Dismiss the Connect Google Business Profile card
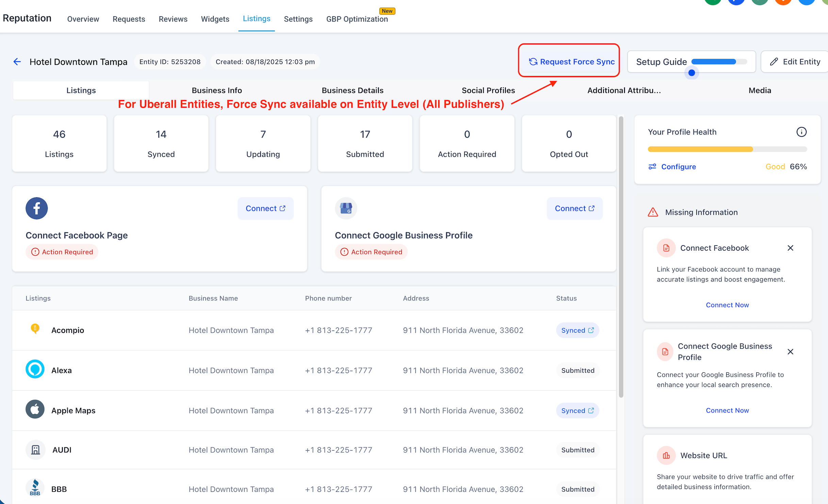828x504 pixels. click(790, 352)
